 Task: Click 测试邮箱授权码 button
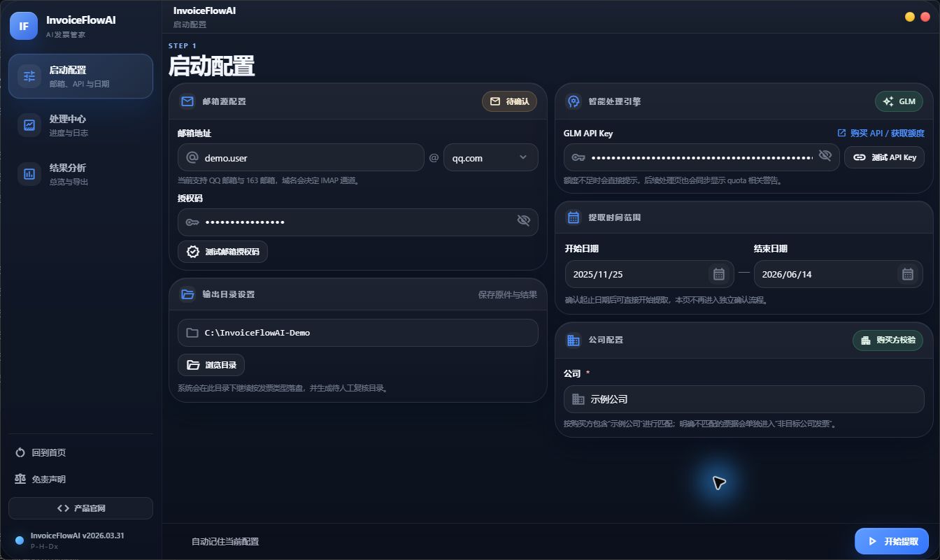click(x=222, y=252)
